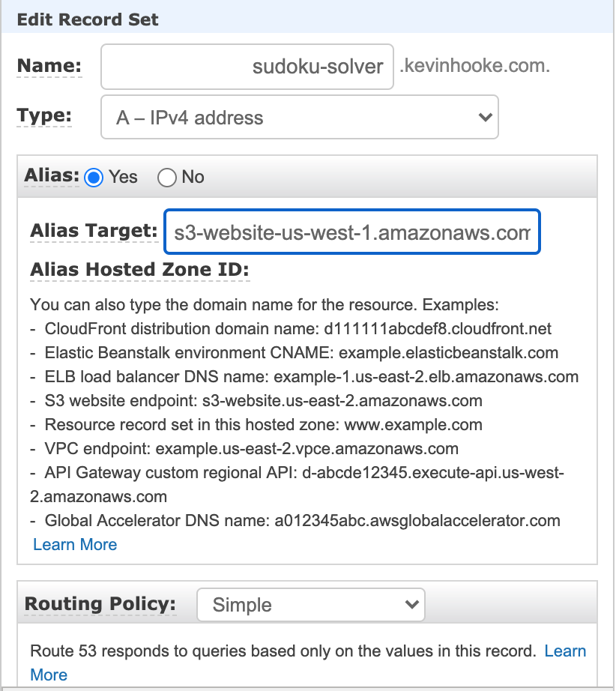Click the Alias Target label
The width and height of the screenshot is (616, 691).
coord(94,232)
